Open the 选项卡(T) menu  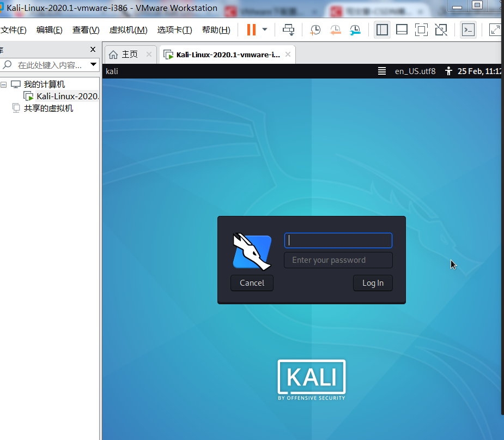174,30
